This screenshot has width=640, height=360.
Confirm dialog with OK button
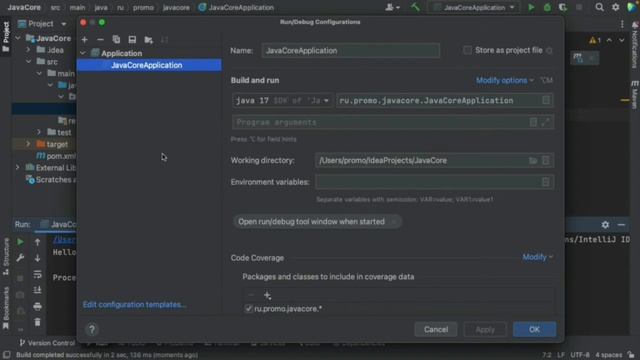[534, 329]
